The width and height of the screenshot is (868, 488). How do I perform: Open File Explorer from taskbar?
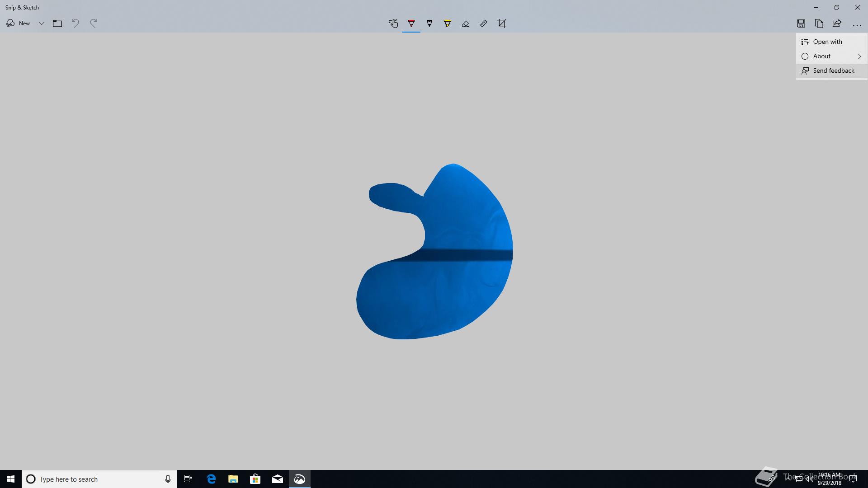click(233, 479)
